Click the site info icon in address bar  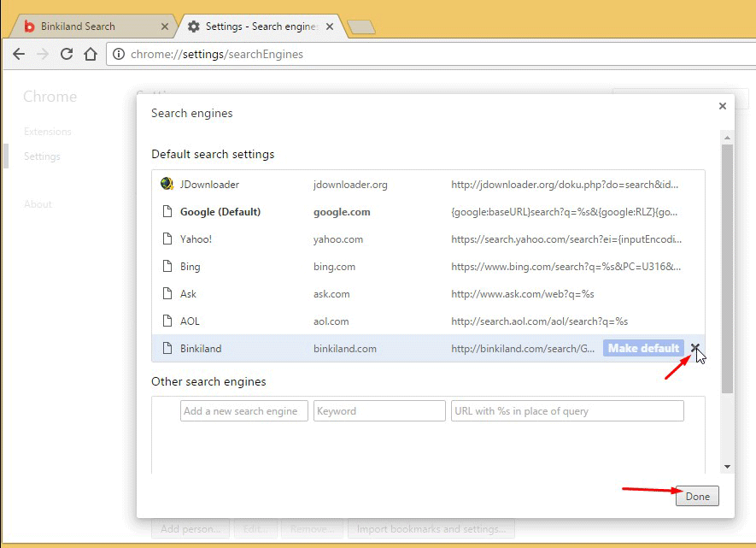pyautogui.click(x=119, y=54)
